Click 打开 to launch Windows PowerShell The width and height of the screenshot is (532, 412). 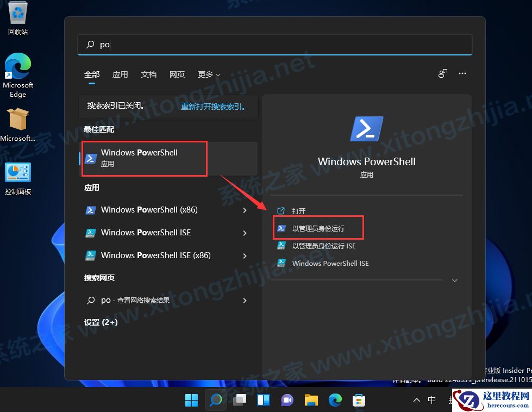[298, 210]
